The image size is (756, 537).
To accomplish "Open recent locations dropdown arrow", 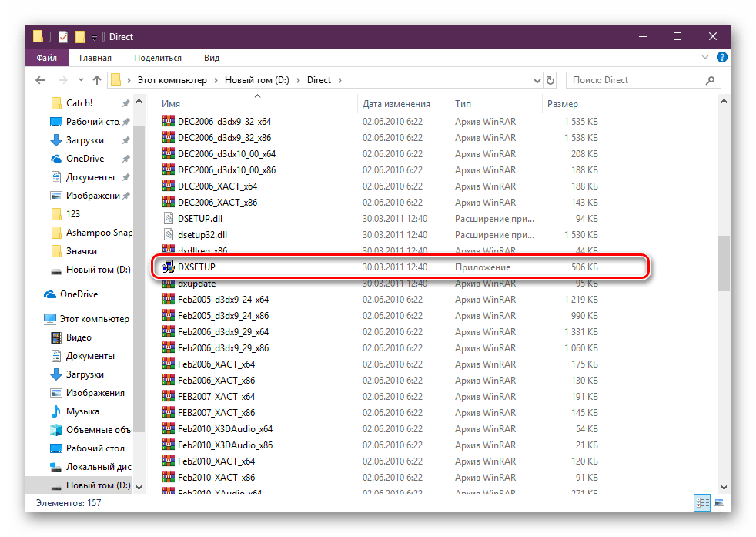I will pyautogui.click(x=81, y=80).
